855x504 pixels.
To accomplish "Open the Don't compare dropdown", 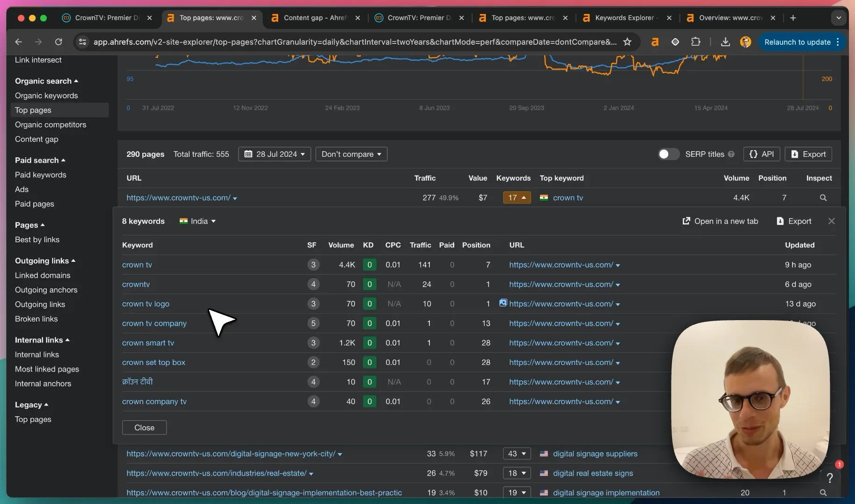I will point(351,154).
